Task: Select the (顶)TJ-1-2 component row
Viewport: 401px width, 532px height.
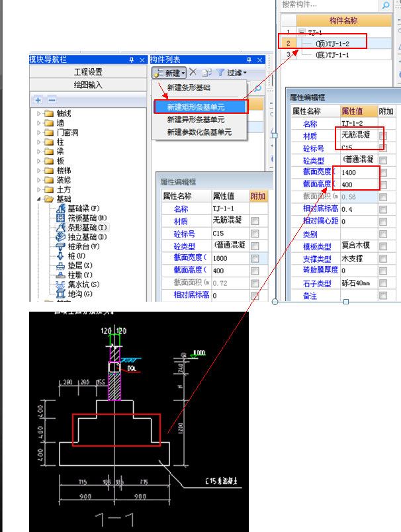Action: coord(336,44)
